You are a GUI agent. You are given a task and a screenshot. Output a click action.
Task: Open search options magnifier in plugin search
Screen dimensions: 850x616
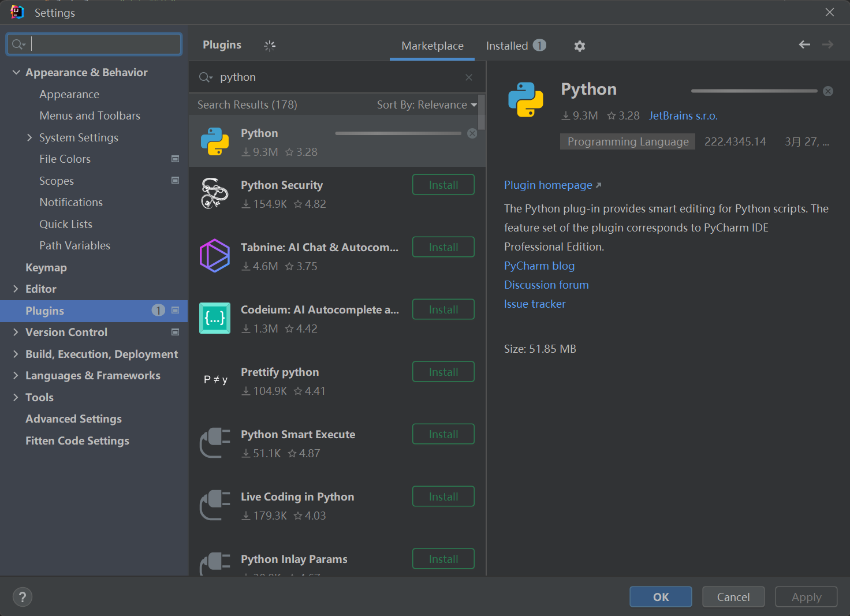[x=206, y=77]
